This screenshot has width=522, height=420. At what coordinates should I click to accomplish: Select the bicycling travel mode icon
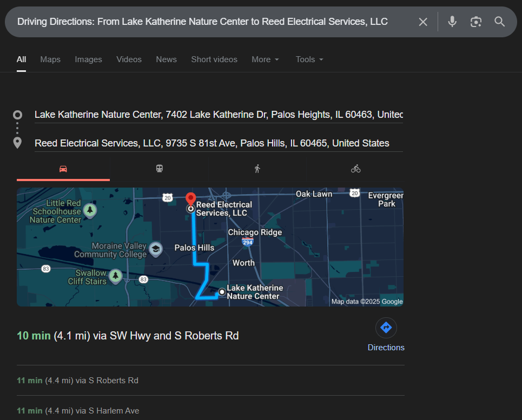pyautogui.click(x=355, y=169)
